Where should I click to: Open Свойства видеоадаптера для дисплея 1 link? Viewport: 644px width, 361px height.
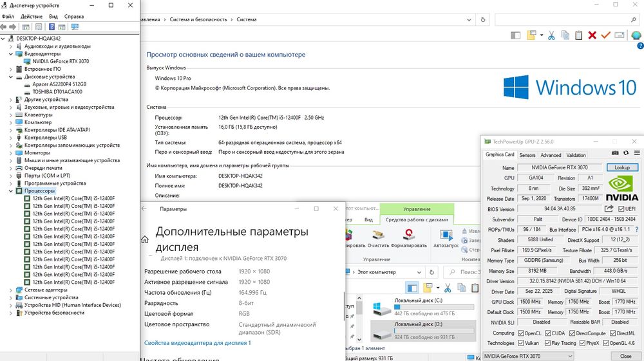point(198,342)
